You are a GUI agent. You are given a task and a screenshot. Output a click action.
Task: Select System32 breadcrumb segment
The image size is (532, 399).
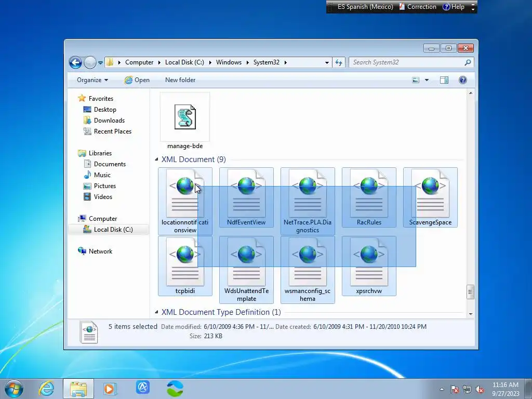[x=267, y=62]
